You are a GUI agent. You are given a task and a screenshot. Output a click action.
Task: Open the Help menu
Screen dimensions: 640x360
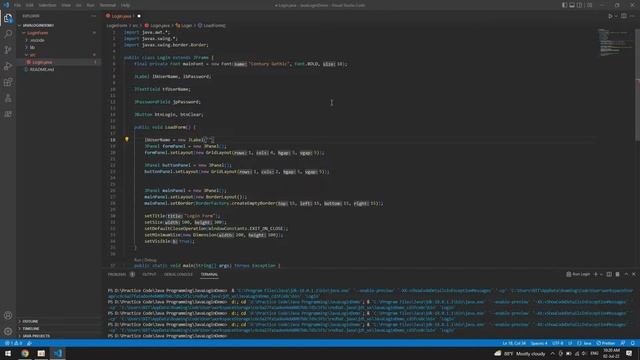coord(125,5)
